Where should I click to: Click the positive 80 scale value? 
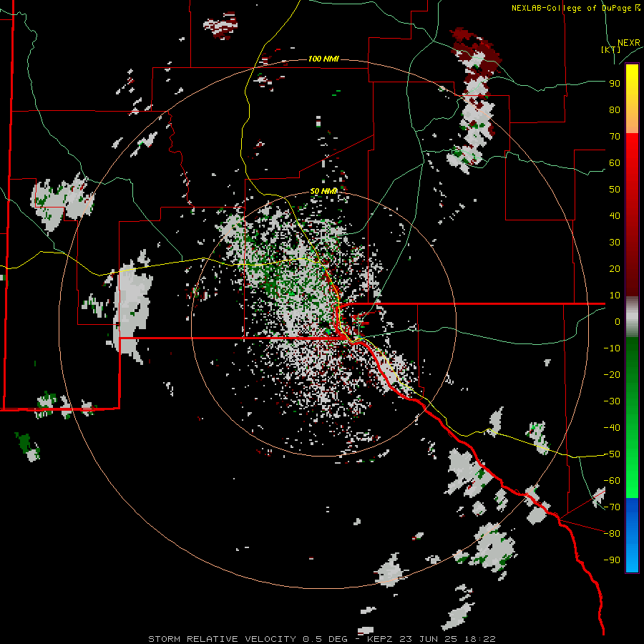(x=615, y=110)
